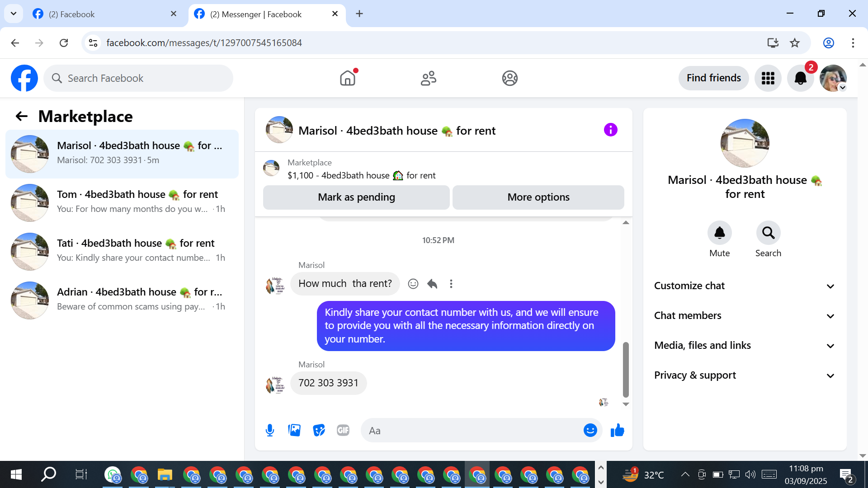Expand Chat members section

tap(745, 316)
